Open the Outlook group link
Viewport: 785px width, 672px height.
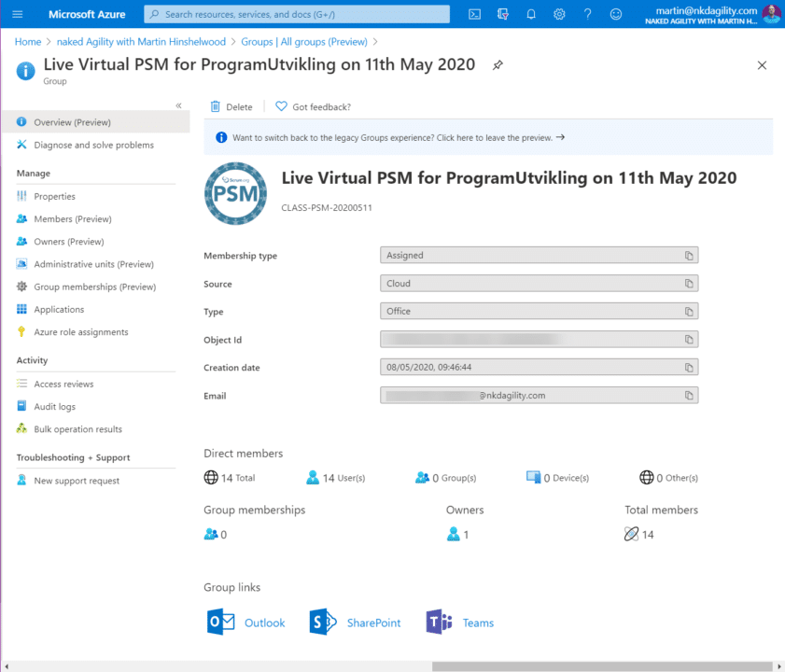[x=264, y=623]
